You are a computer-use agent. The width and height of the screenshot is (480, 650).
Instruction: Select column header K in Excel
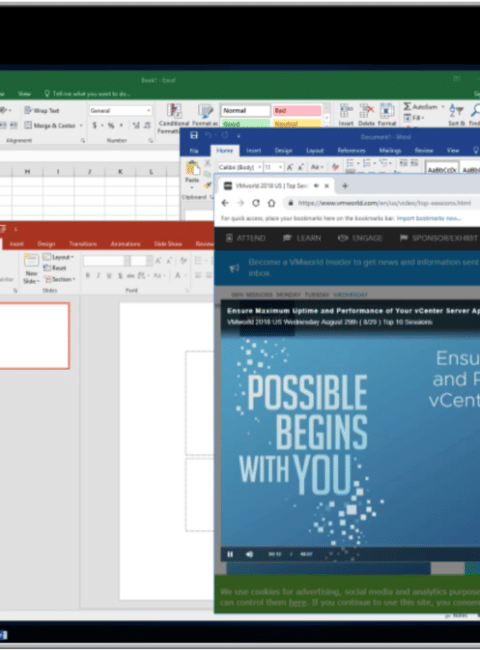click(x=120, y=171)
